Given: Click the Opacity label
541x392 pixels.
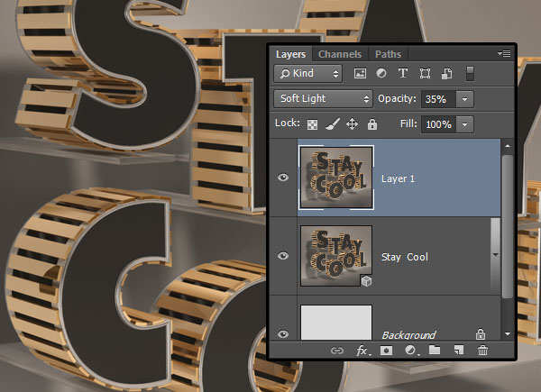Looking at the screenshot, I should click(397, 98).
